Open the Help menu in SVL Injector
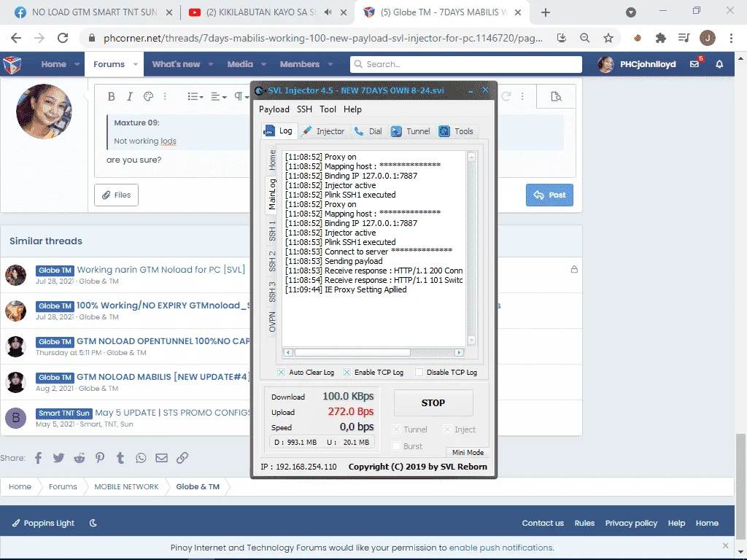 coord(352,109)
